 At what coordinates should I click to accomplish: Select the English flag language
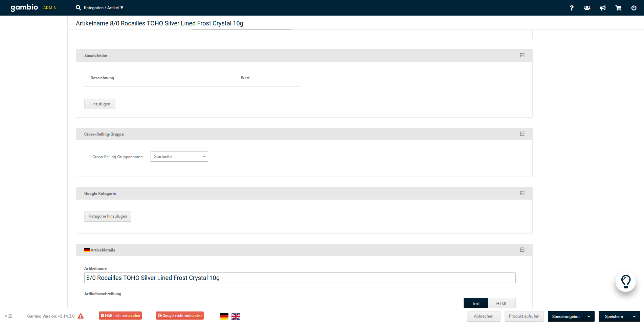(236, 316)
